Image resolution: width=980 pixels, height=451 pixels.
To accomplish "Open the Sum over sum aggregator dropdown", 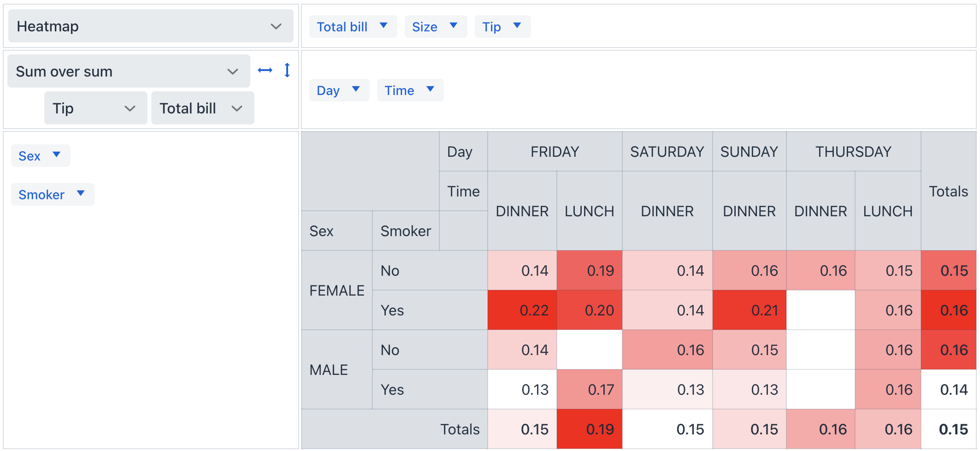I will (129, 71).
